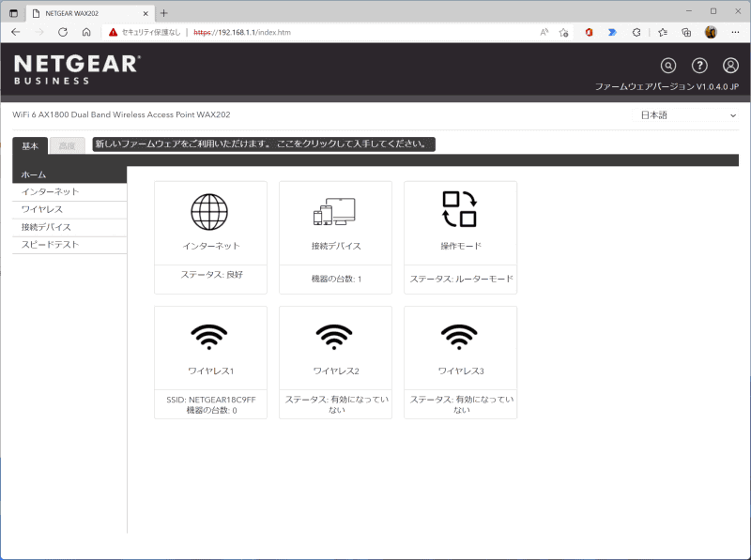
Task: Select 接続デバイス in the sidebar
Action: point(69,227)
